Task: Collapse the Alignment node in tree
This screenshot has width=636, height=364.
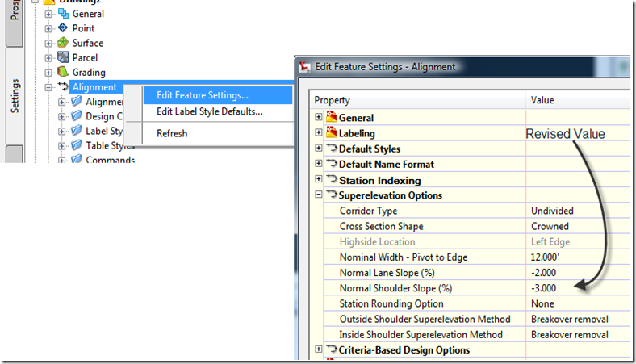Action: coord(48,87)
